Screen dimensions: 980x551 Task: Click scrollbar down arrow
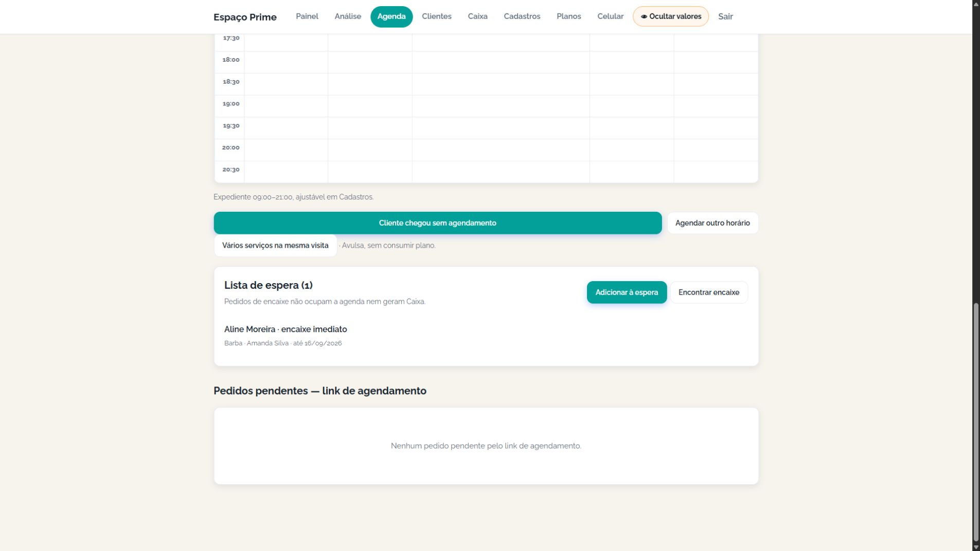tap(976, 547)
